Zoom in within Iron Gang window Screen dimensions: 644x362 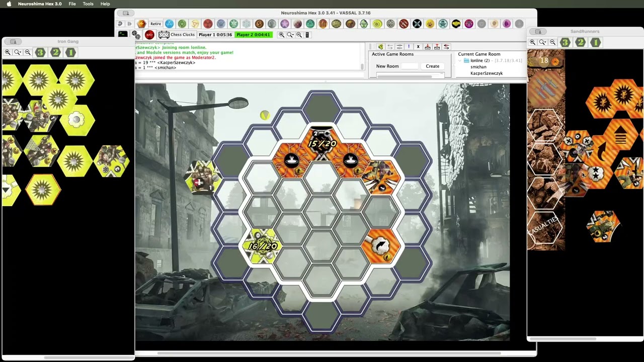tap(8, 52)
